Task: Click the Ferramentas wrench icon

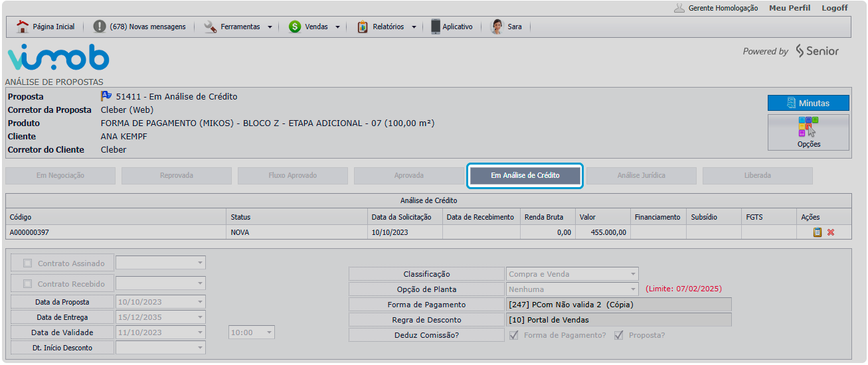Action: (x=211, y=27)
